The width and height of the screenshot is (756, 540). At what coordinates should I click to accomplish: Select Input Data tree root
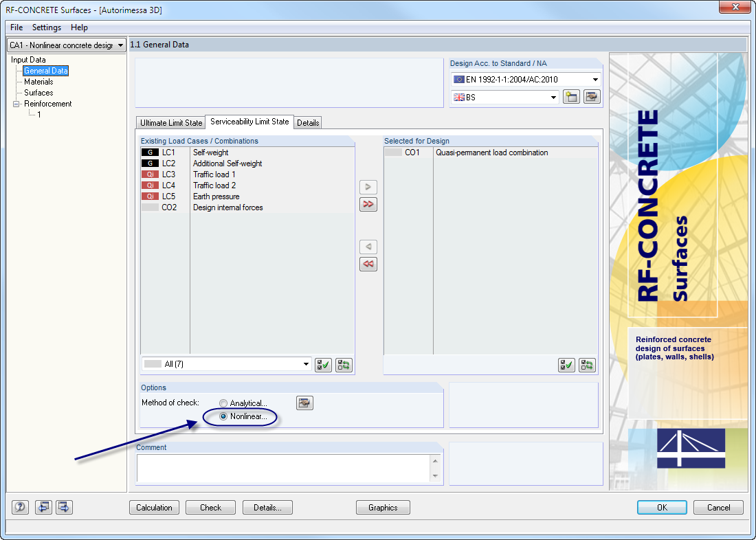tap(28, 60)
